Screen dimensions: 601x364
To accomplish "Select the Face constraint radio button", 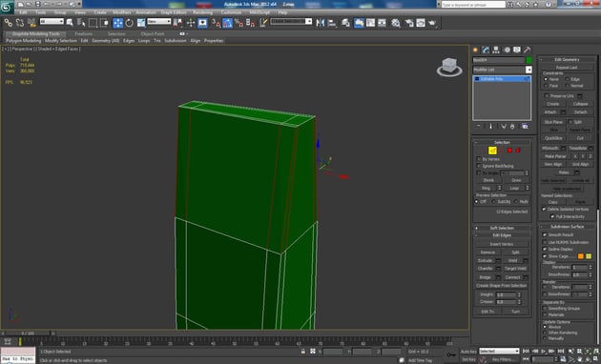I will [x=546, y=86].
